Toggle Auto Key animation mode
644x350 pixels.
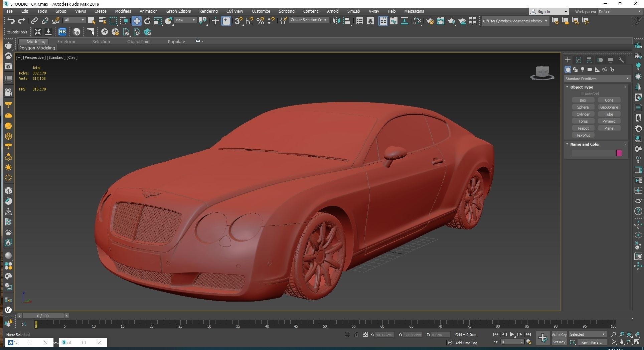click(x=559, y=334)
